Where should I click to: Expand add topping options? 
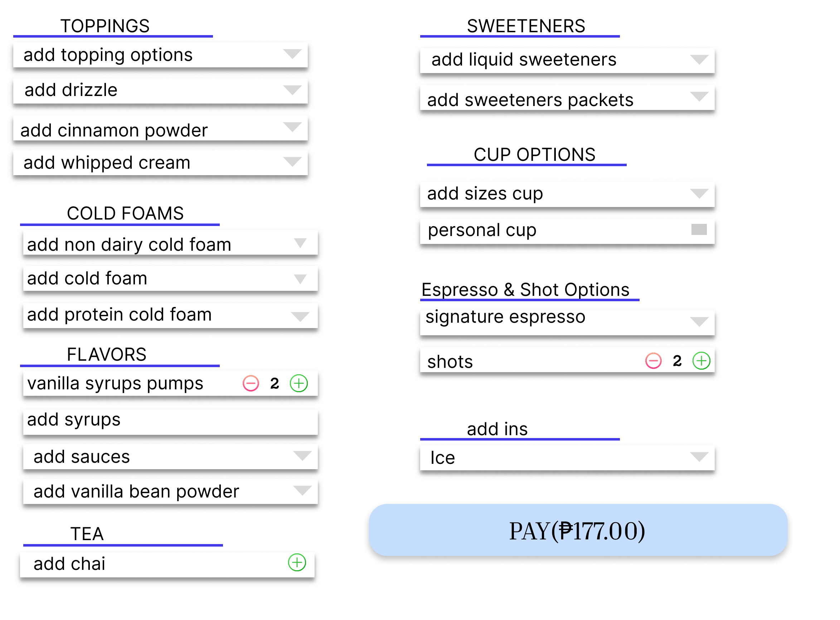point(293,54)
